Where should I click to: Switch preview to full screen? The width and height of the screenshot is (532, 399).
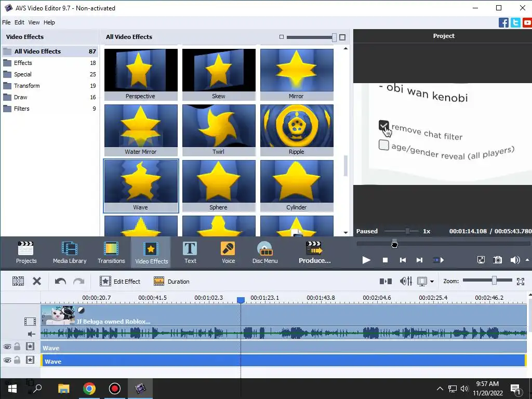(481, 260)
